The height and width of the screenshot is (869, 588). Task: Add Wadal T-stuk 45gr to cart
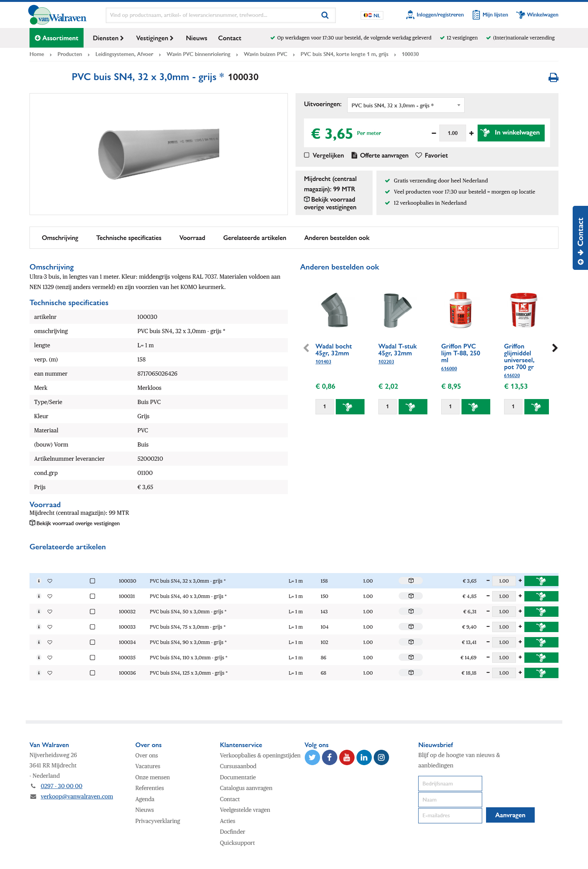click(x=413, y=407)
